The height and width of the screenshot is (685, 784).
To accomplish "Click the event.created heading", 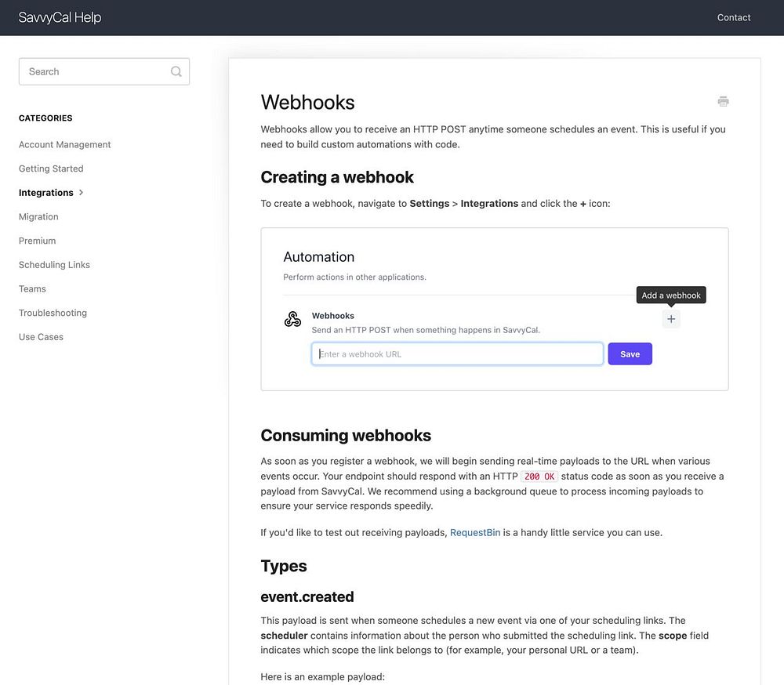I will [307, 596].
